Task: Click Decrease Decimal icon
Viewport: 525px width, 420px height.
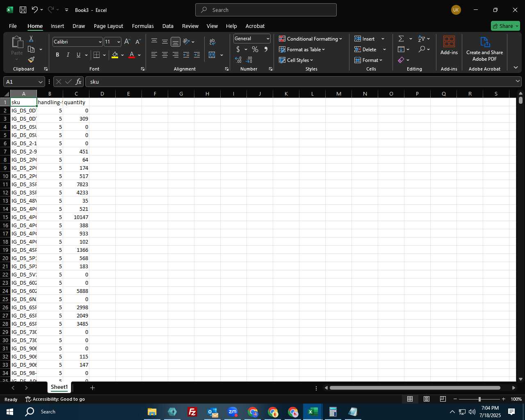Action: (x=249, y=60)
